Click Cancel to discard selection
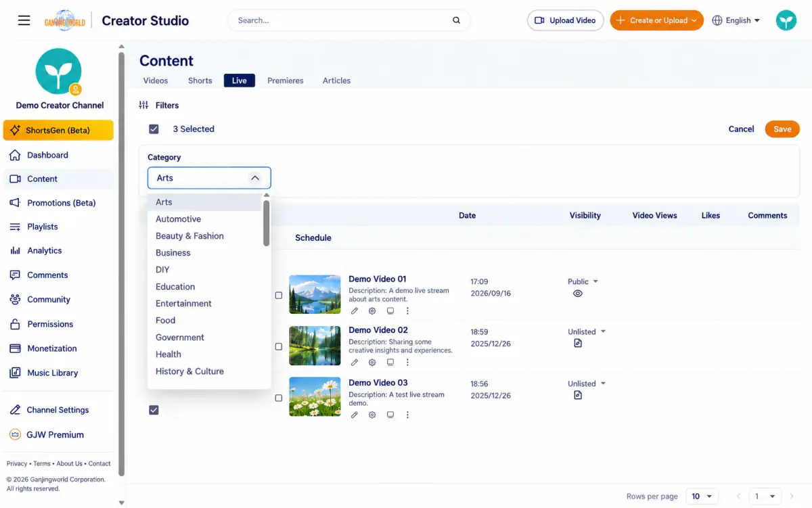Viewport: 812px width, 508px height. [741, 129]
